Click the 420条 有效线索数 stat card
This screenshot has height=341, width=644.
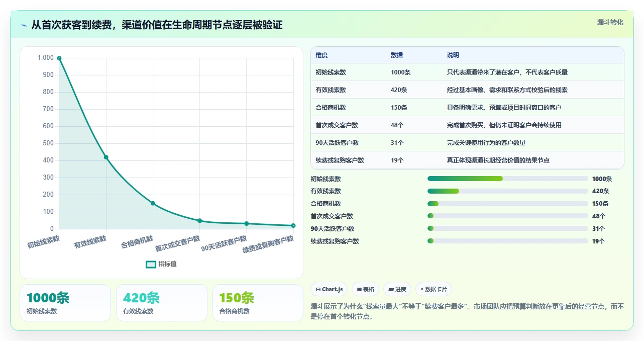click(162, 303)
